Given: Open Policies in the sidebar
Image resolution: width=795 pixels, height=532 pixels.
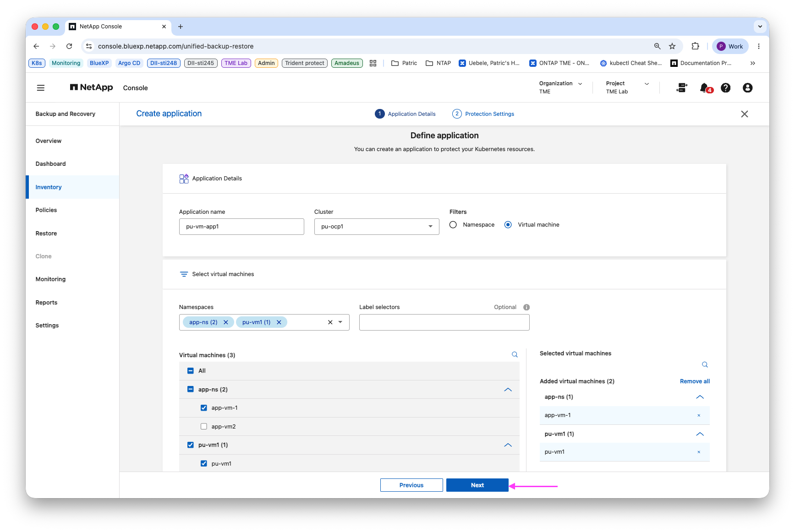Looking at the screenshot, I should [46, 210].
